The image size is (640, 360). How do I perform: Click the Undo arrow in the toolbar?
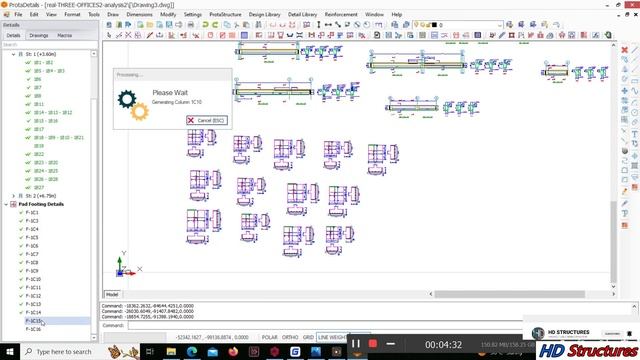[205, 25]
